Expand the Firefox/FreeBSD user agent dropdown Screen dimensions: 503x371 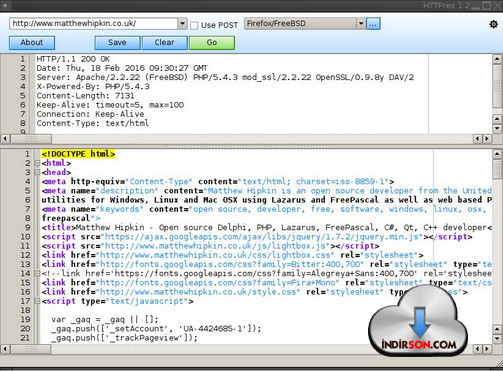pos(361,24)
